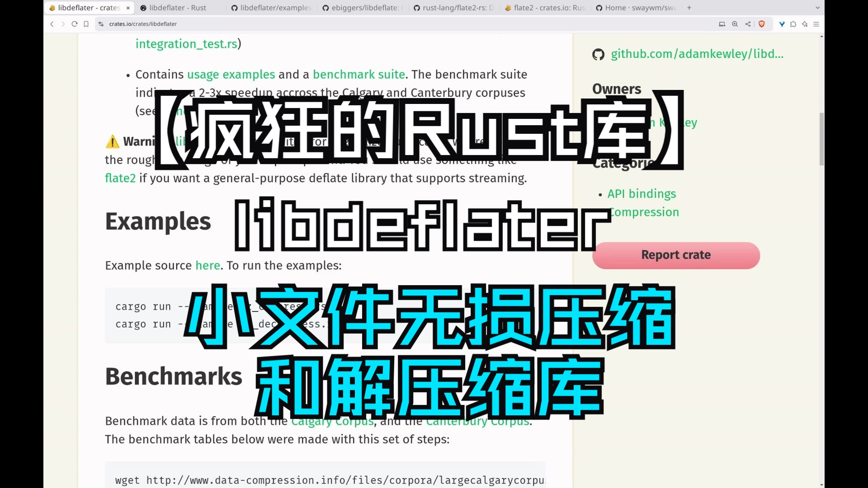Reload the crates.io page
This screenshot has height=488, width=868.
(x=75, y=24)
